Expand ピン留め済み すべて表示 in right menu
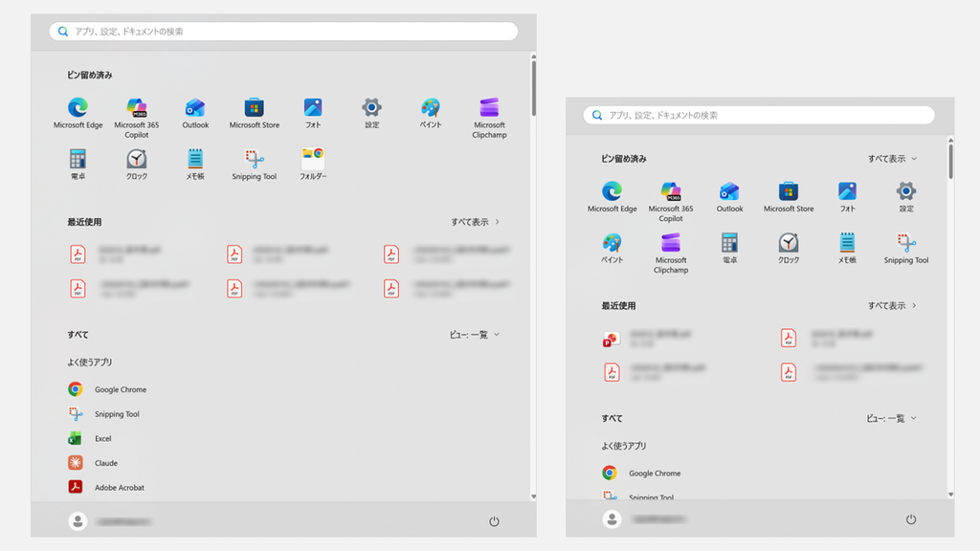This screenshot has width=980, height=551. click(892, 159)
